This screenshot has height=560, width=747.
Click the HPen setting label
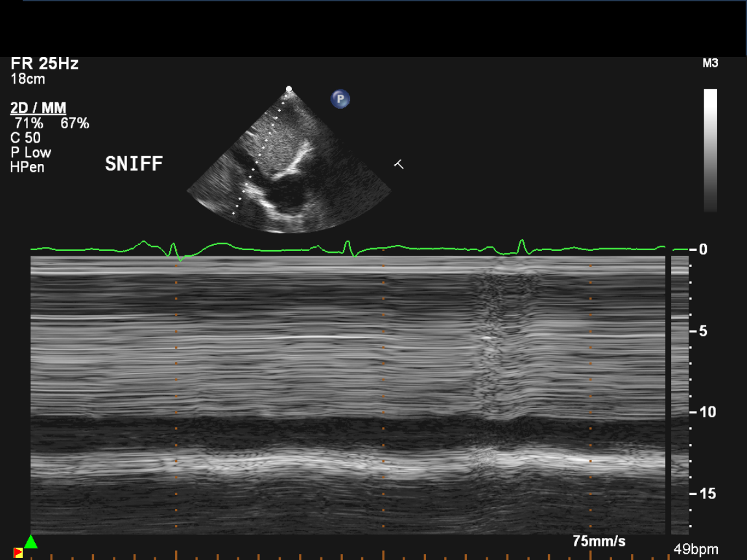27,167
